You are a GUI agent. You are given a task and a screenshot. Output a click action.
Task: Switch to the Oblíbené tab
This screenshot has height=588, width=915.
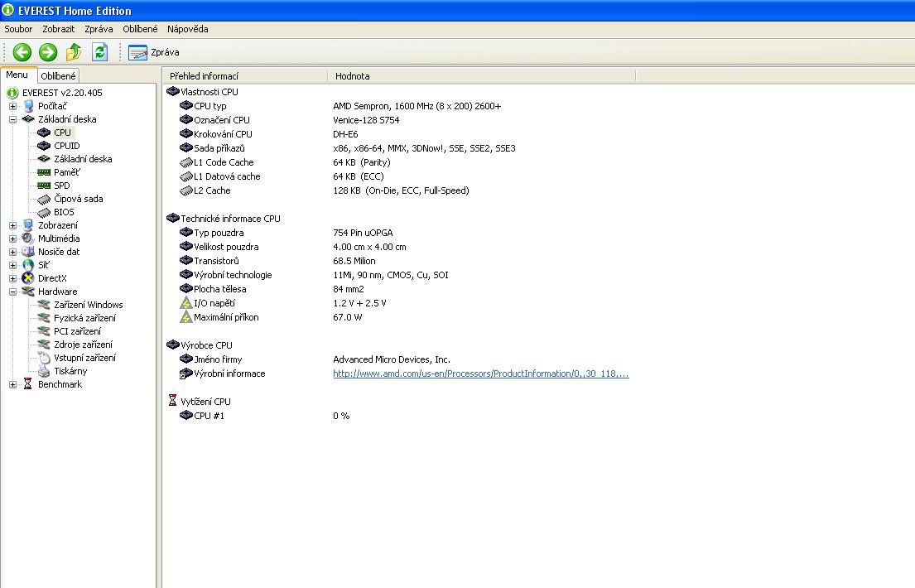[x=58, y=76]
